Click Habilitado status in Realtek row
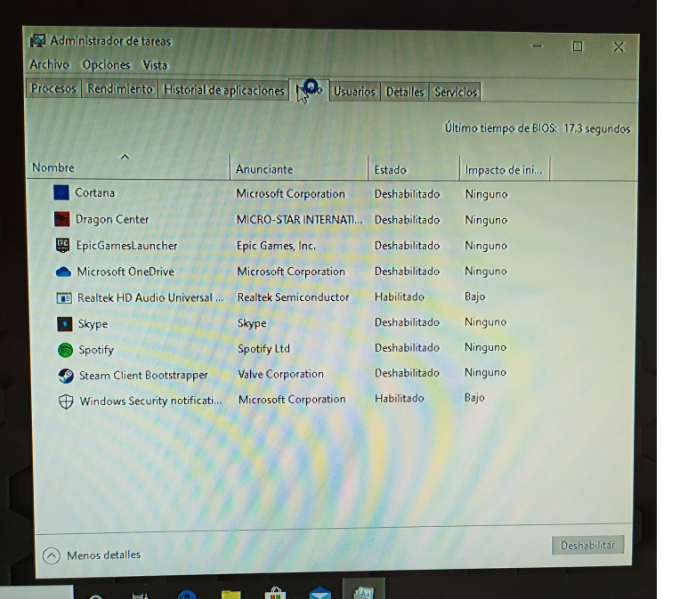The image size is (674, 599). coord(399,296)
